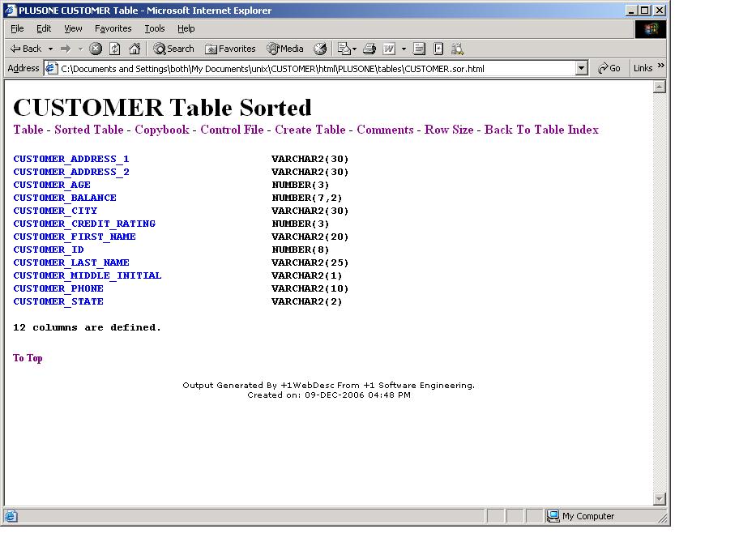Click the Stop loading icon
This screenshot has width=756, height=559.
coord(96,49)
